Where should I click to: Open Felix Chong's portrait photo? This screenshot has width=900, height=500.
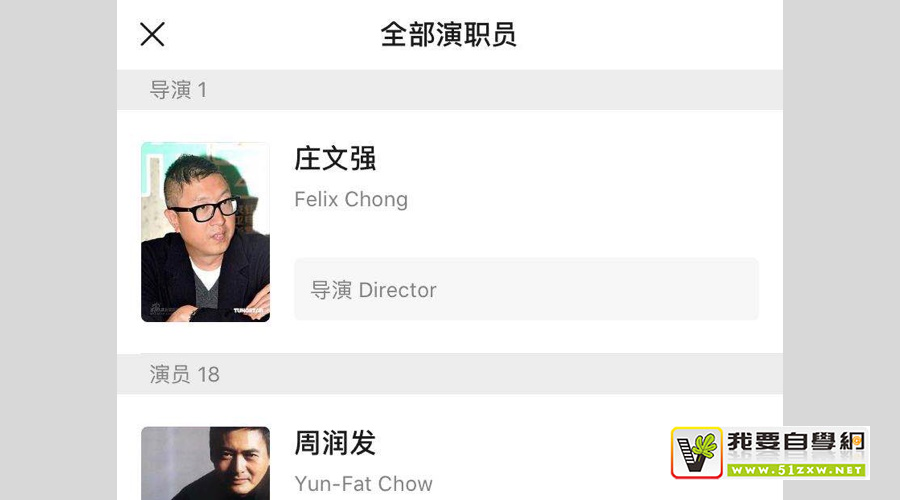coord(205,232)
